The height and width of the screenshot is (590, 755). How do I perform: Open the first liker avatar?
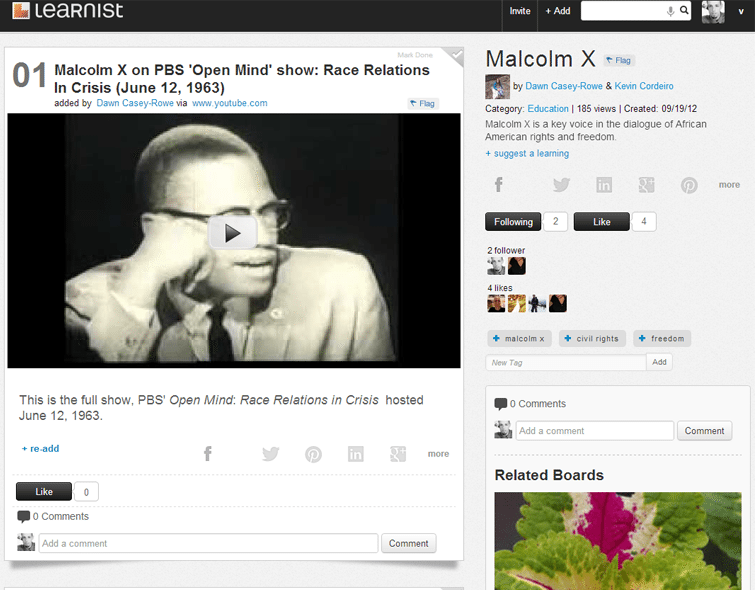tap(496, 303)
